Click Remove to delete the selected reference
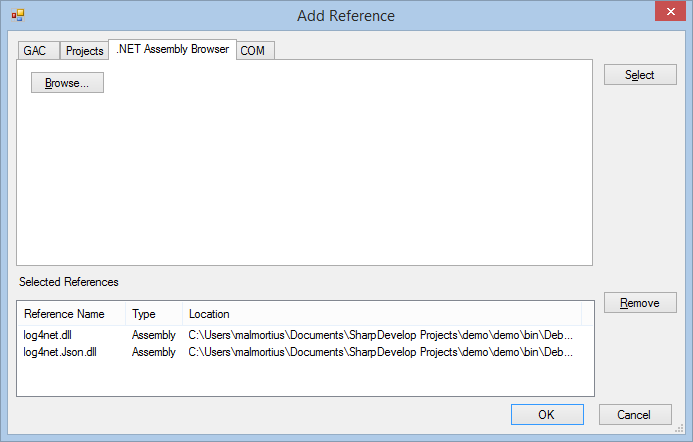The width and height of the screenshot is (693, 442). coord(640,303)
